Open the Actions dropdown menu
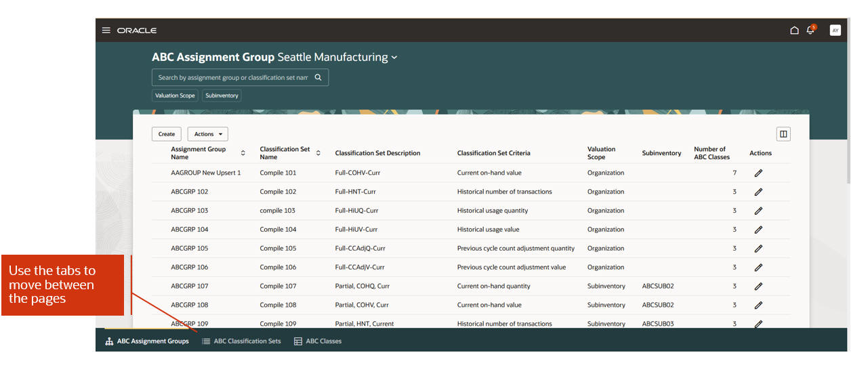 tap(207, 134)
